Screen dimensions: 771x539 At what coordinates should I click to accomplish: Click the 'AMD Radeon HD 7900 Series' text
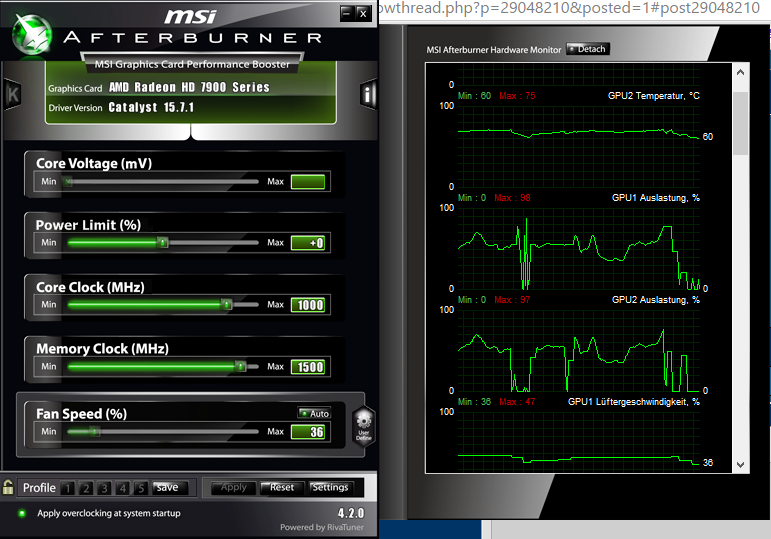[x=189, y=88]
